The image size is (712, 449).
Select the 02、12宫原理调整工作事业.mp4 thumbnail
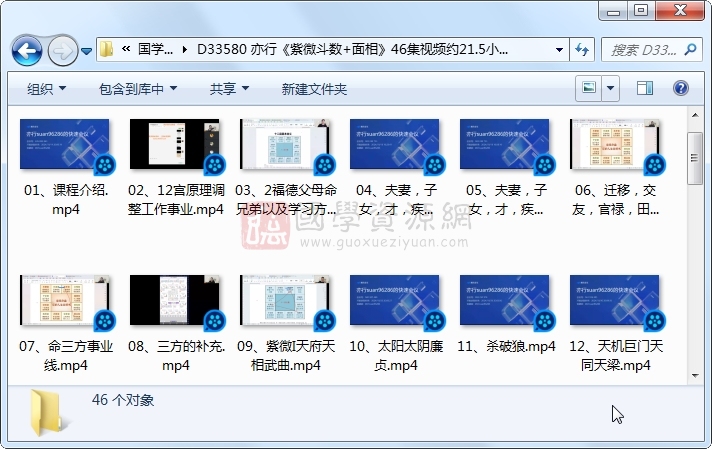tap(174, 144)
